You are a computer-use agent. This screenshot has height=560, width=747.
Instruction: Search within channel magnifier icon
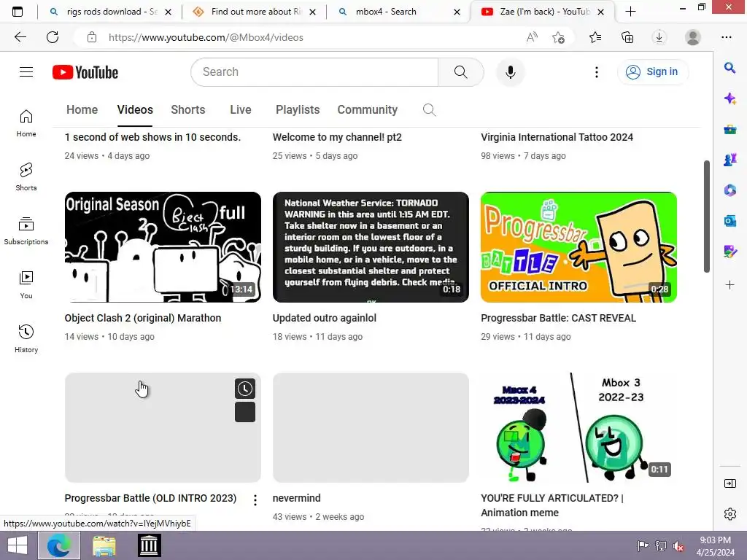429,110
